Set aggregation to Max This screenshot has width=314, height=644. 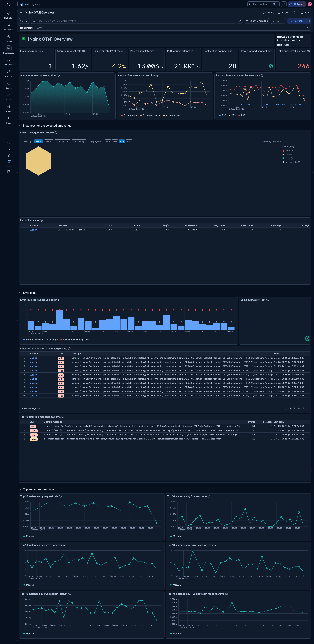point(115,142)
